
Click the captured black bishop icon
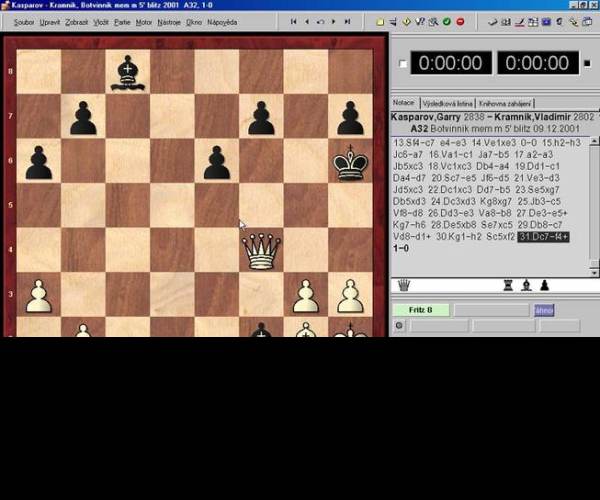click(526, 285)
